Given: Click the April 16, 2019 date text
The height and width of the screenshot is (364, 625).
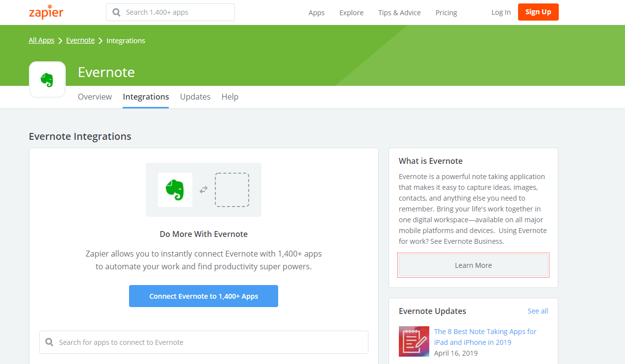Looking at the screenshot, I should pos(456,353).
